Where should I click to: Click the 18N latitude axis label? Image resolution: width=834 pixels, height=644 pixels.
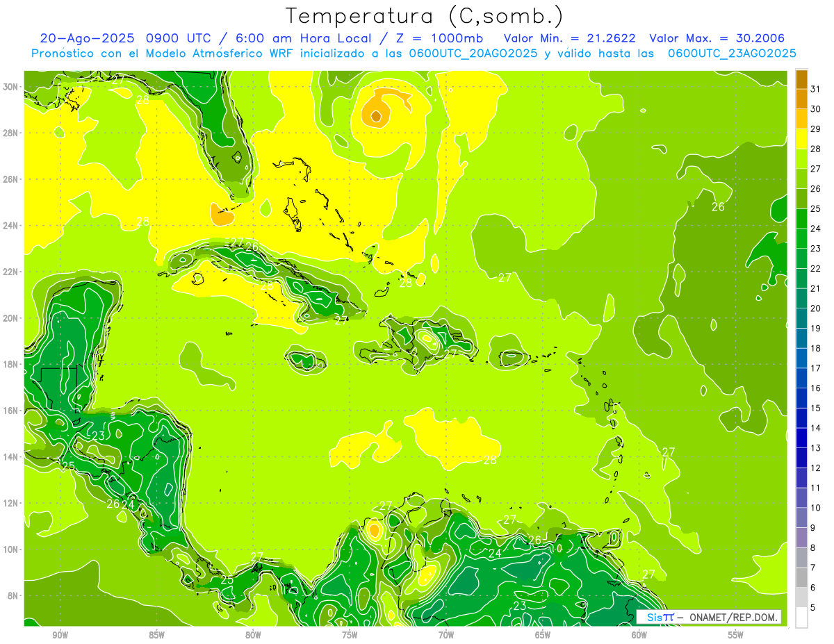click(10, 364)
